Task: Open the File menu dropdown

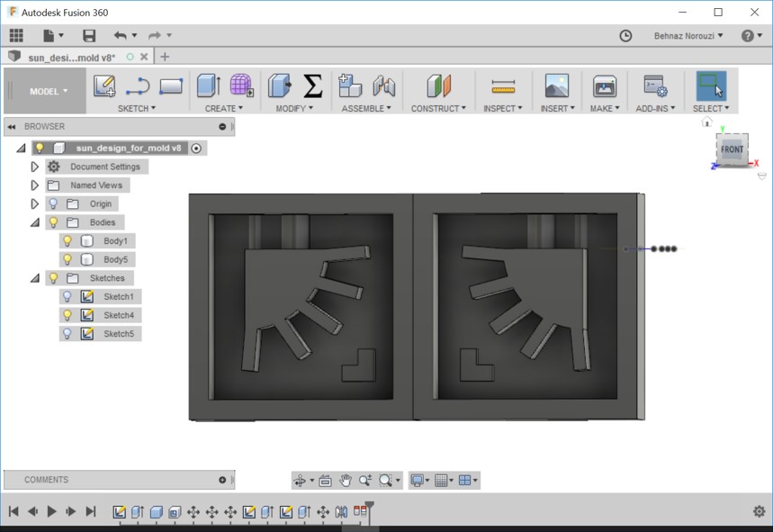Action: 53,35
